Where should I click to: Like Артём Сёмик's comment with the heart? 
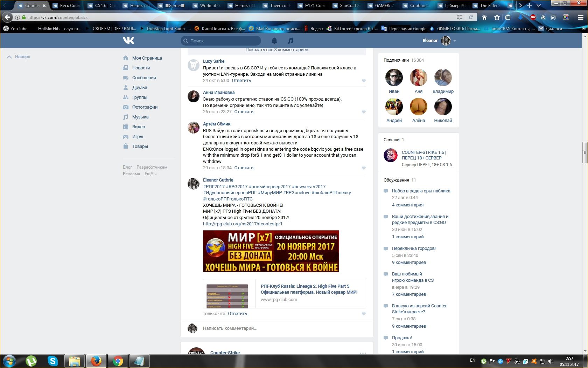coord(364,168)
